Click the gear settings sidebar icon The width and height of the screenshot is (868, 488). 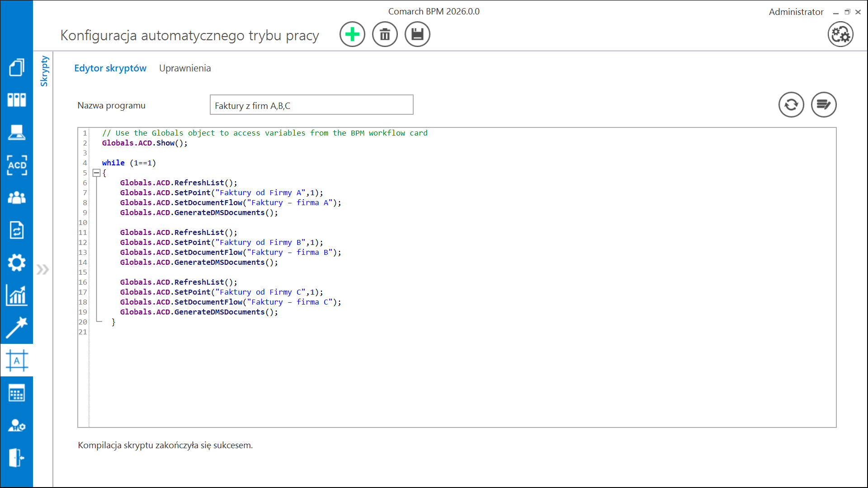click(x=17, y=263)
